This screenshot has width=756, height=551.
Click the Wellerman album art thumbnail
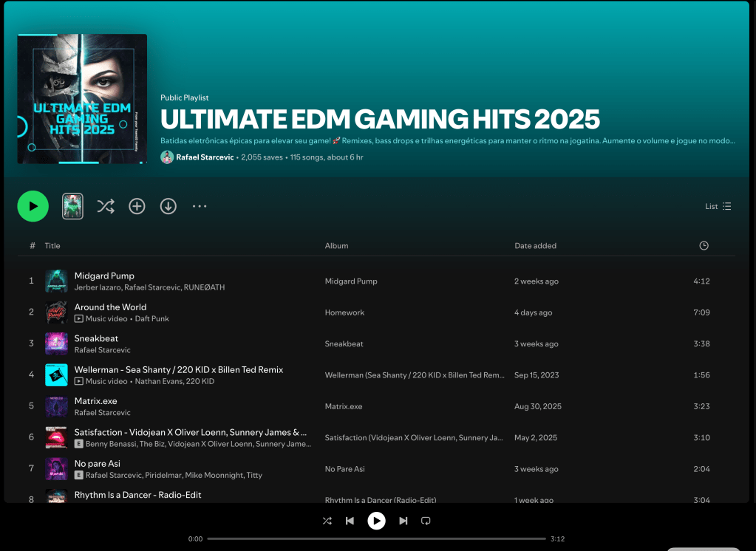[x=56, y=375]
